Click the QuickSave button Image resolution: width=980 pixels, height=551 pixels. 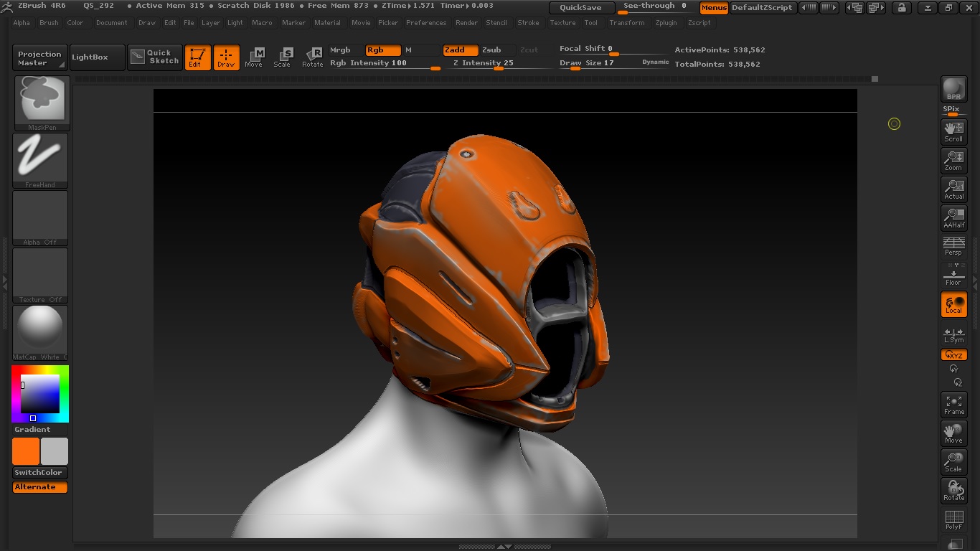pyautogui.click(x=581, y=8)
